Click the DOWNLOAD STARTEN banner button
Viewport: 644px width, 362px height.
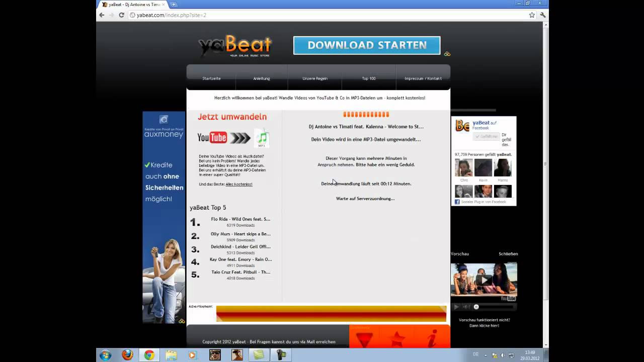pyautogui.click(x=367, y=45)
